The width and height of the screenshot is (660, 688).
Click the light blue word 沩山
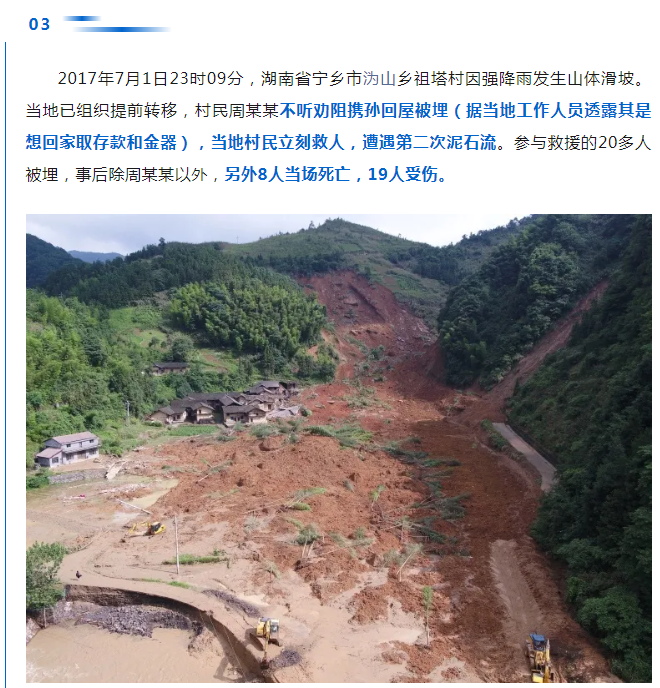click(380, 79)
